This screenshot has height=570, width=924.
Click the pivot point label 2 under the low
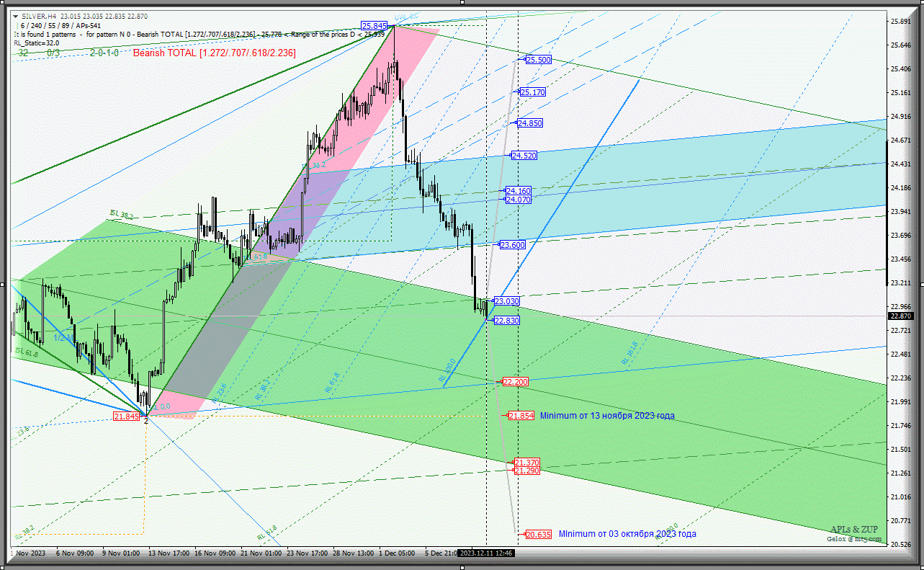coord(146,421)
